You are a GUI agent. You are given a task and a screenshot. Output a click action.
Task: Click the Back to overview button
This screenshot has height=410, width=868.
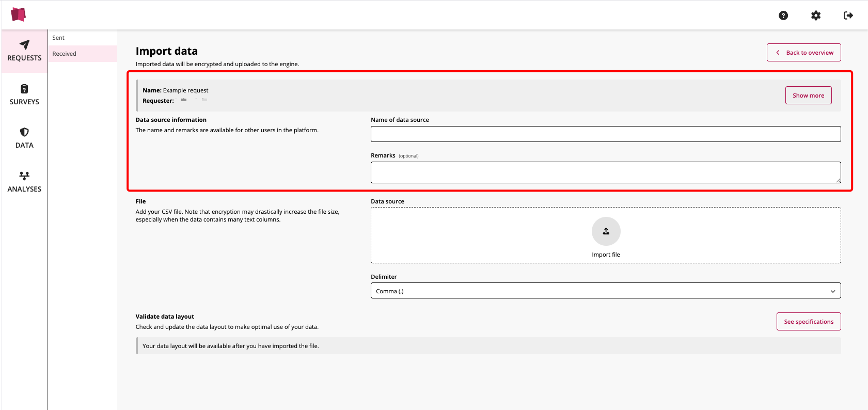pos(803,53)
